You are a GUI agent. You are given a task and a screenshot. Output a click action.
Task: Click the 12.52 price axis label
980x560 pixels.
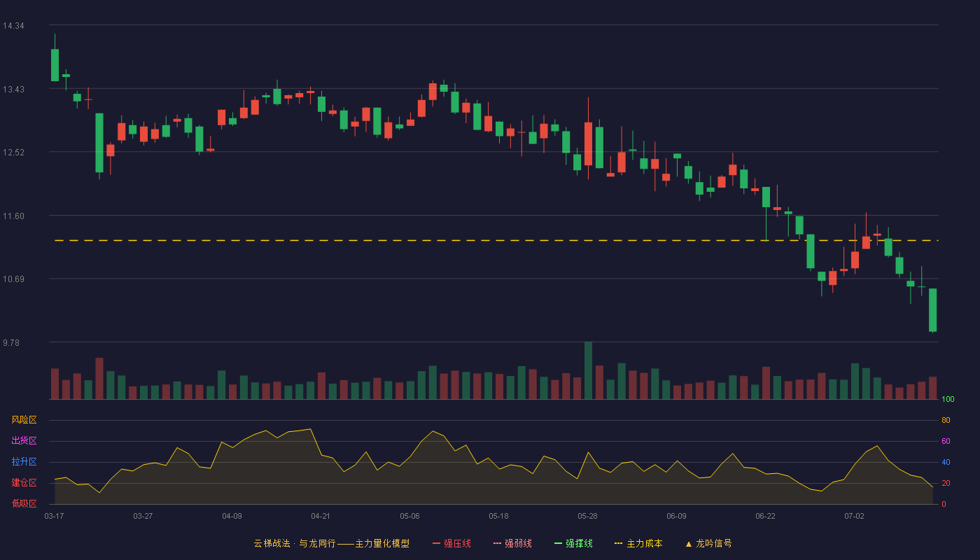(x=13, y=153)
